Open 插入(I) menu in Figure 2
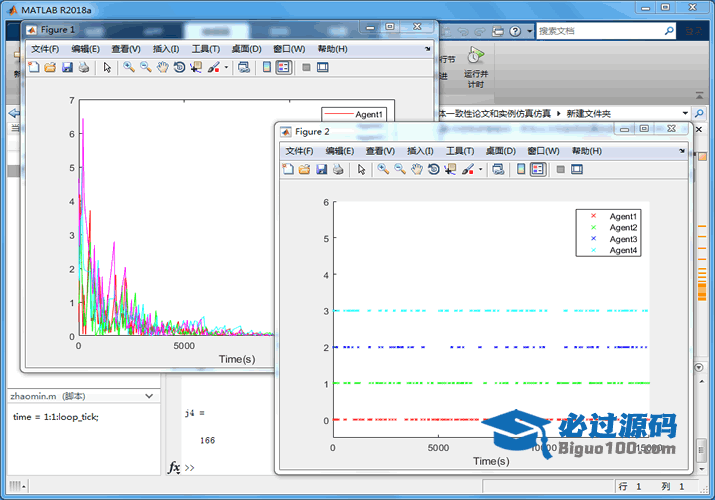The height and width of the screenshot is (500, 715). pyautogui.click(x=420, y=151)
